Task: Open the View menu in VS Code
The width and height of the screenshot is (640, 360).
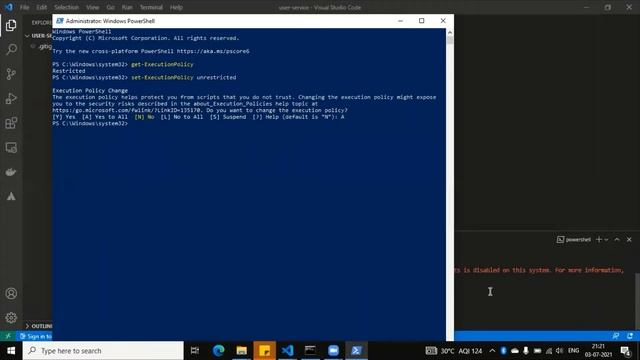Action: (x=93, y=7)
